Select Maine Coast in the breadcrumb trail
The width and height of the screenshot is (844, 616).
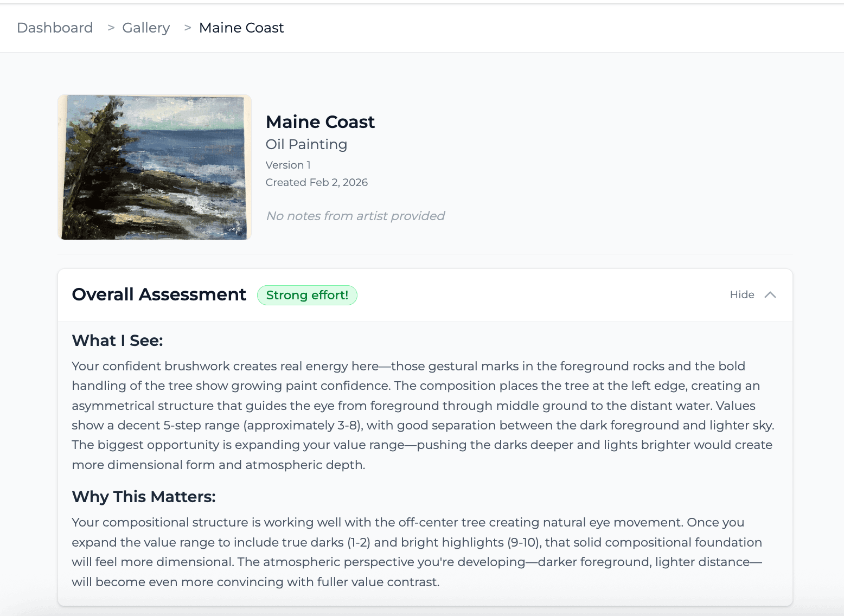click(241, 28)
